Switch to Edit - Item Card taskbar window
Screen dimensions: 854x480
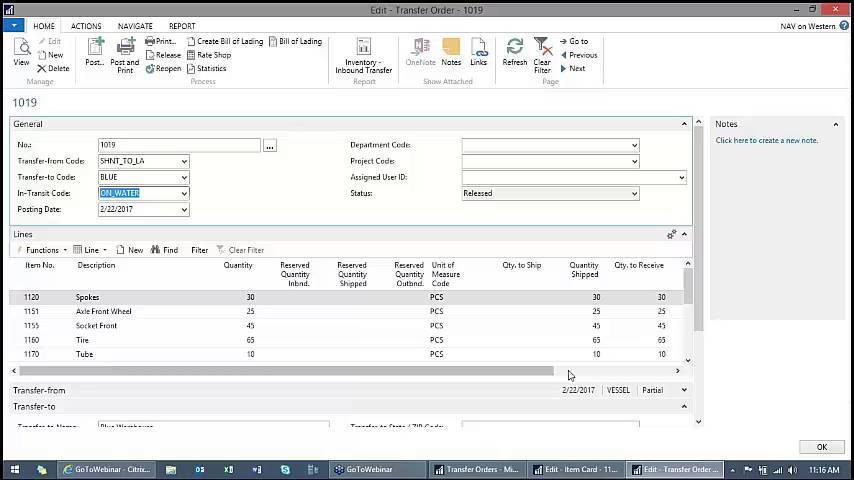tap(576, 470)
